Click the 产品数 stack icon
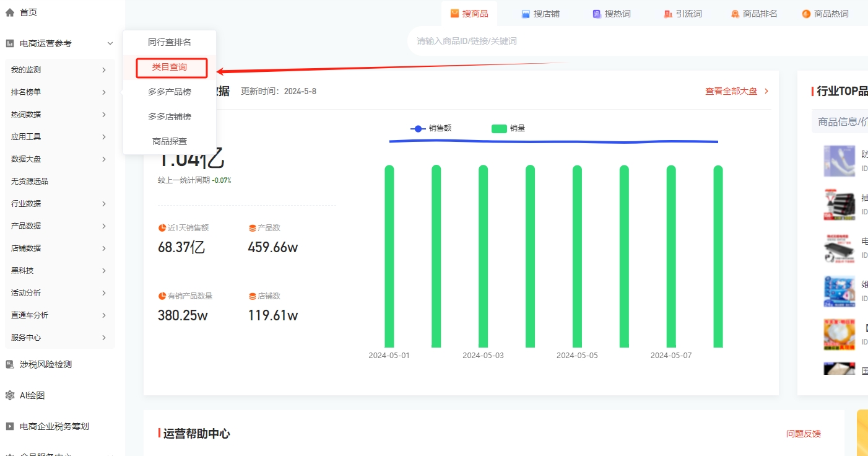Viewport: 868px width, 456px height. click(252, 228)
